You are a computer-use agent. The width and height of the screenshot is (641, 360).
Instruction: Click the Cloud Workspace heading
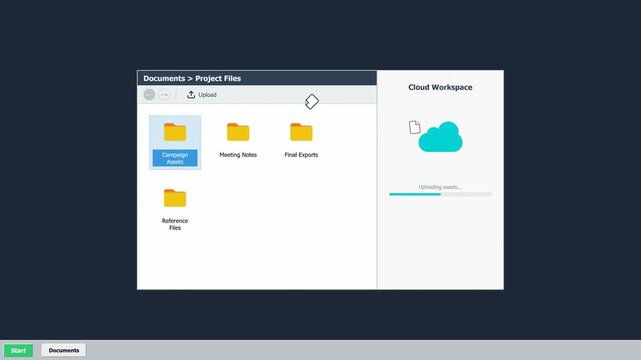(x=440, y=87)
